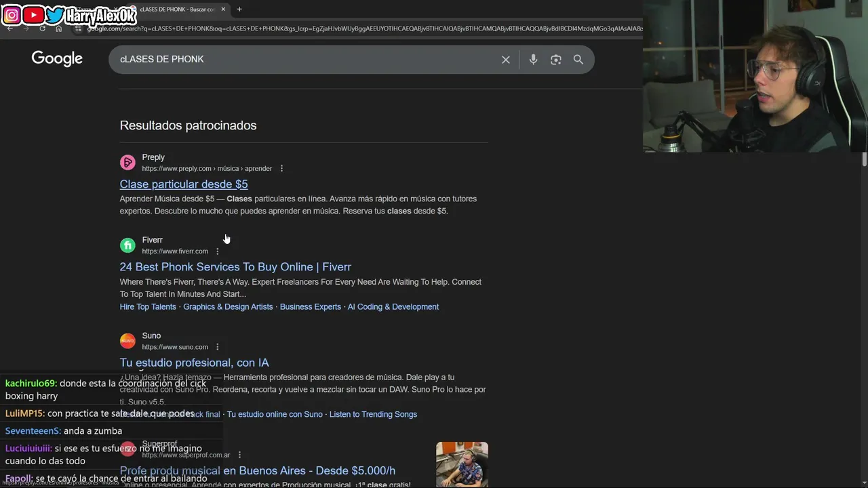Follow the 'Hire Top Talents' sitelink
Image resolution: width=868 pixels, height=488 pixels.
148,307
